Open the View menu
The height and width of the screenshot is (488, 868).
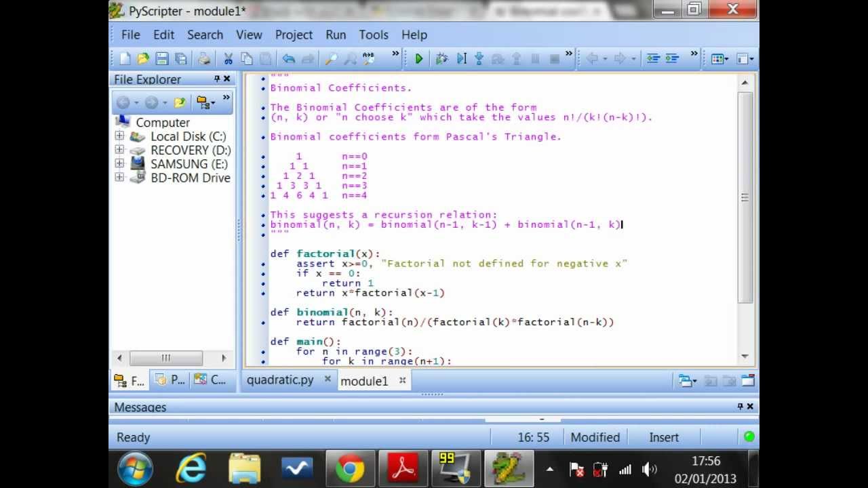tap(249, 35)
